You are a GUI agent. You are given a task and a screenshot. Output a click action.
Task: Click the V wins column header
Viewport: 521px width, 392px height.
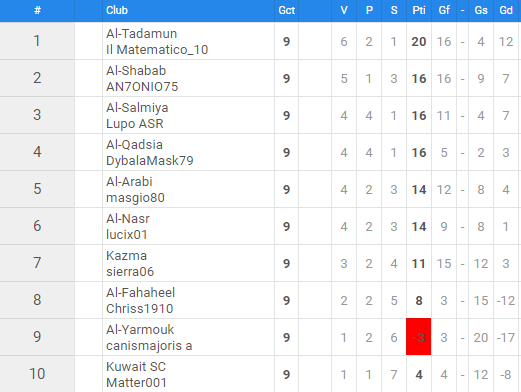(x=344, y=10)
